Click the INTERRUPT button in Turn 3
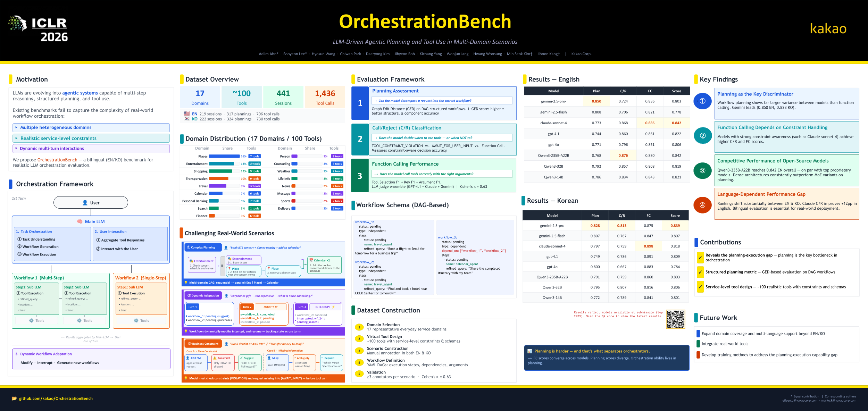 [x=325, y=307]
